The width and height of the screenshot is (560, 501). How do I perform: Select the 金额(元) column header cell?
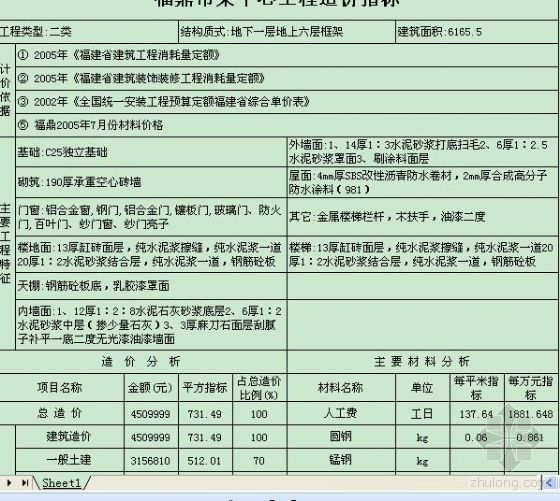(151, 387)
